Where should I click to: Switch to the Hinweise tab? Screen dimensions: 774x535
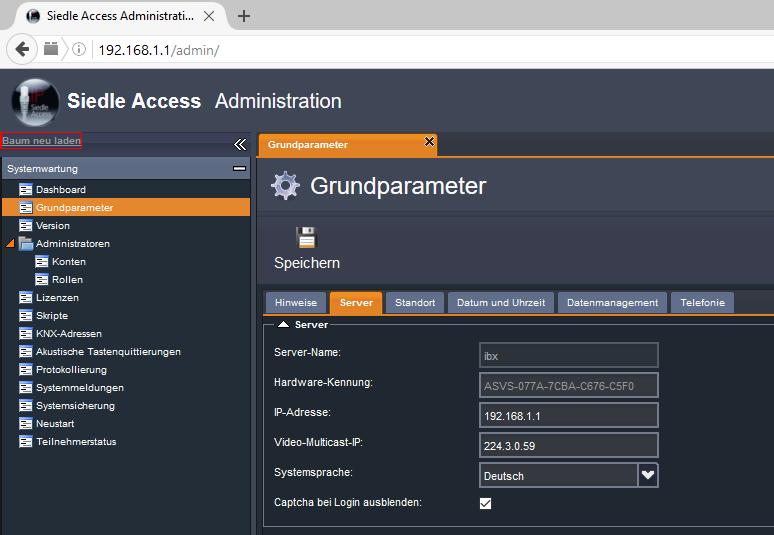click(296, 303)
